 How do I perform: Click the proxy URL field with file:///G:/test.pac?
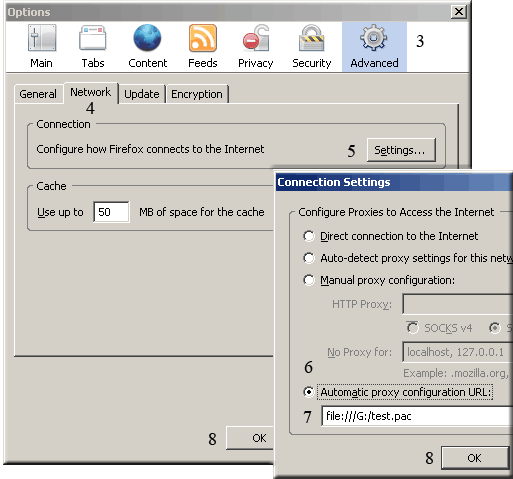pos(417,416)
